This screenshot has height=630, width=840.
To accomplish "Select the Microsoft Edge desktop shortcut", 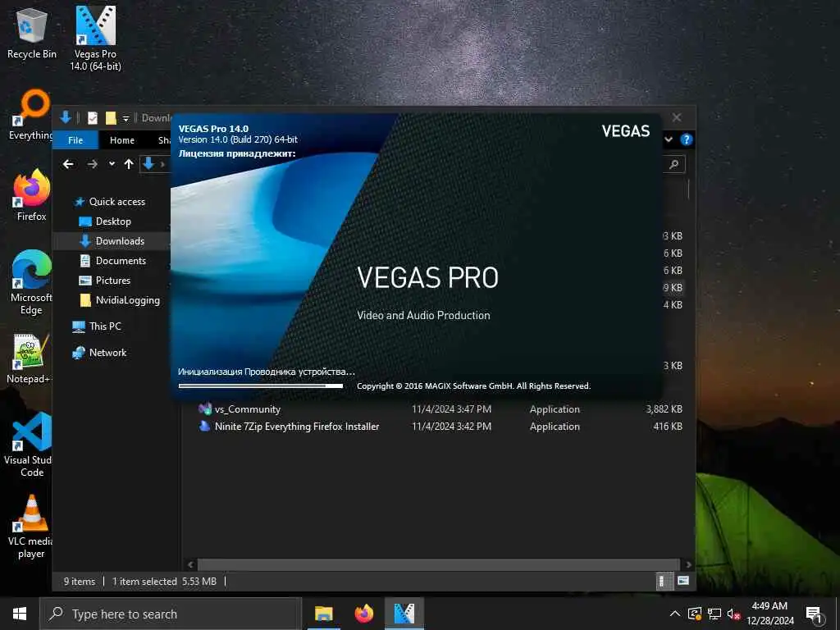I will tap(32, 283).
